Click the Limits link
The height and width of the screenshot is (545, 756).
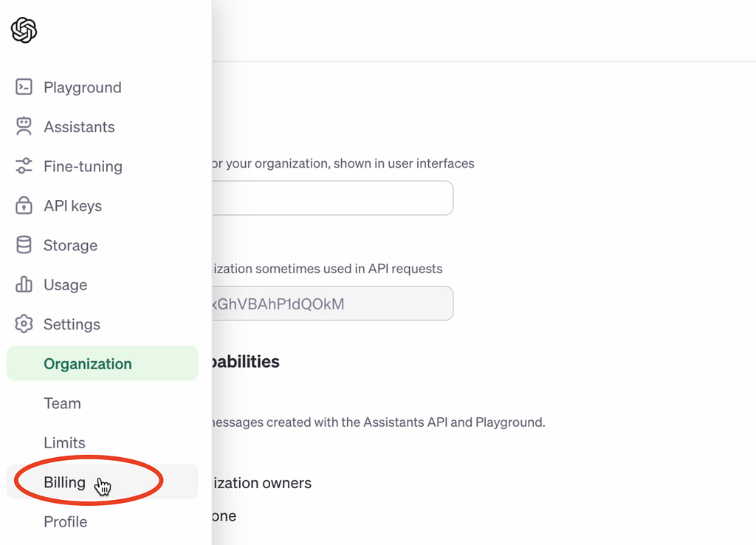point(64,442)
